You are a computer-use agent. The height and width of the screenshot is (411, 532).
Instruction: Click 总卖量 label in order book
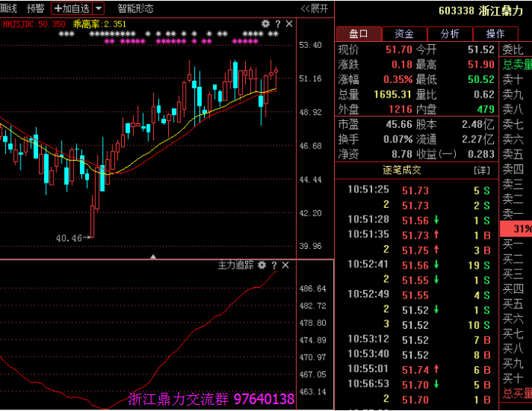point(517,65)
